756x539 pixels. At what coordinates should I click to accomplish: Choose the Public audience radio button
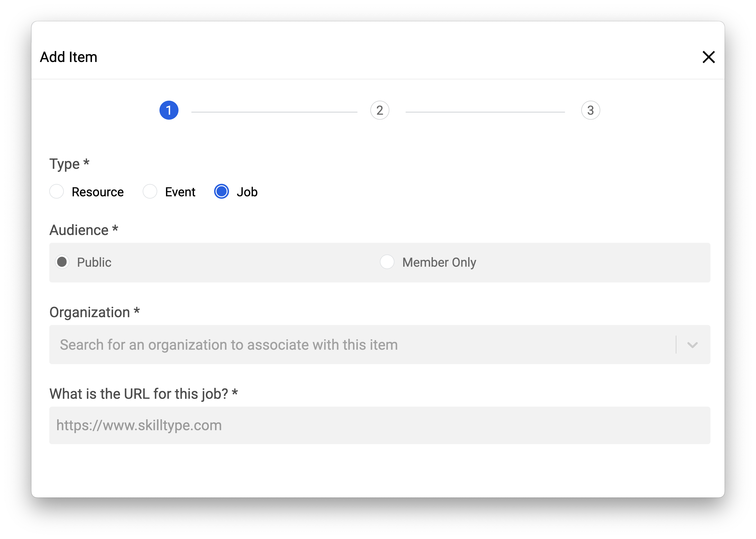coord(62,262)
